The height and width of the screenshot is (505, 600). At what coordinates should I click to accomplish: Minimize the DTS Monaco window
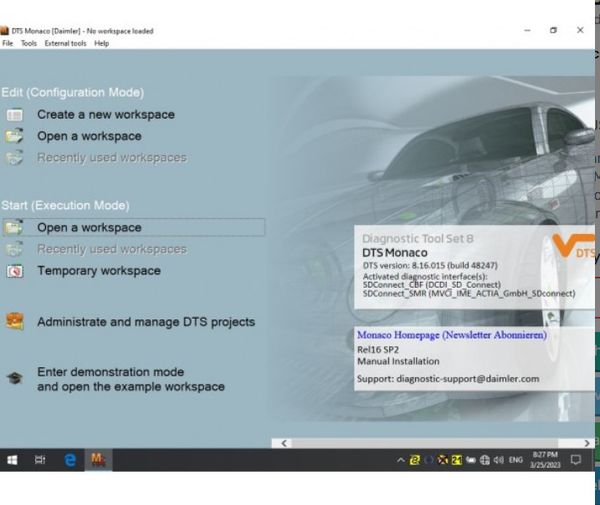pos(527,30)
